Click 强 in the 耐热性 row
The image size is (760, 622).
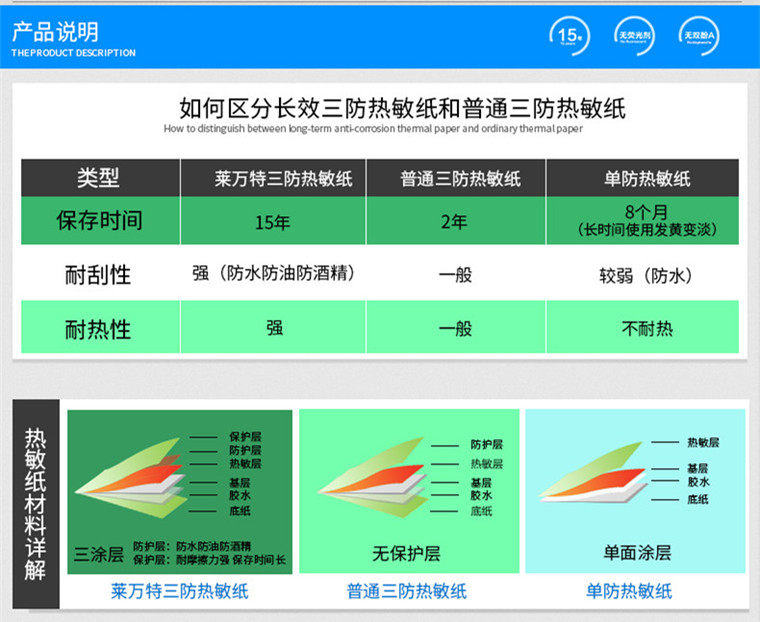(x=274, y=328)
